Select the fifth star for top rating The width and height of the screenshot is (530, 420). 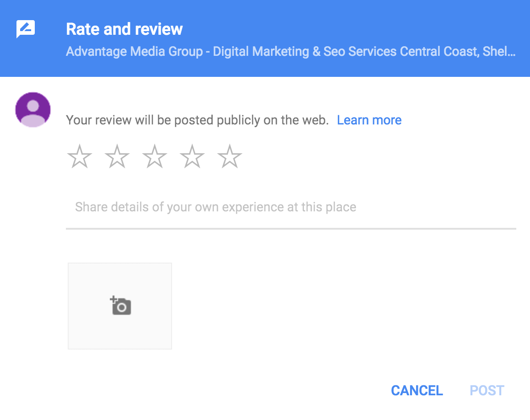point(230,157)
